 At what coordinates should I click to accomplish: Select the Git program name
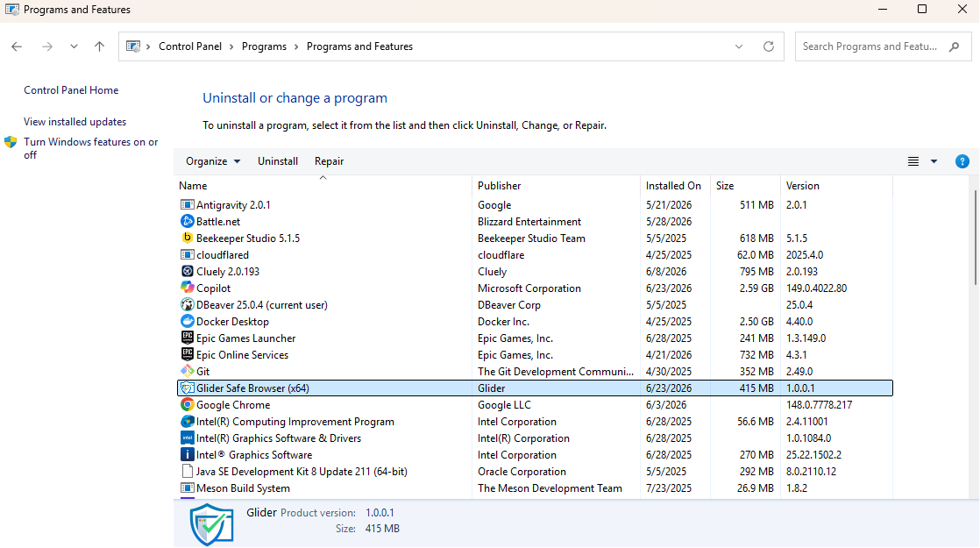click(x=203, y=372)
